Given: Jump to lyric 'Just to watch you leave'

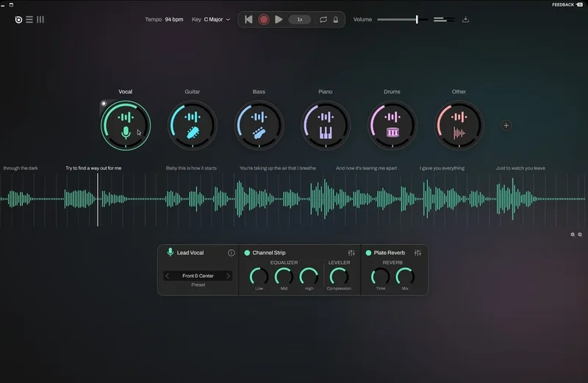Looking at the screenshot, I should point(520,168).
